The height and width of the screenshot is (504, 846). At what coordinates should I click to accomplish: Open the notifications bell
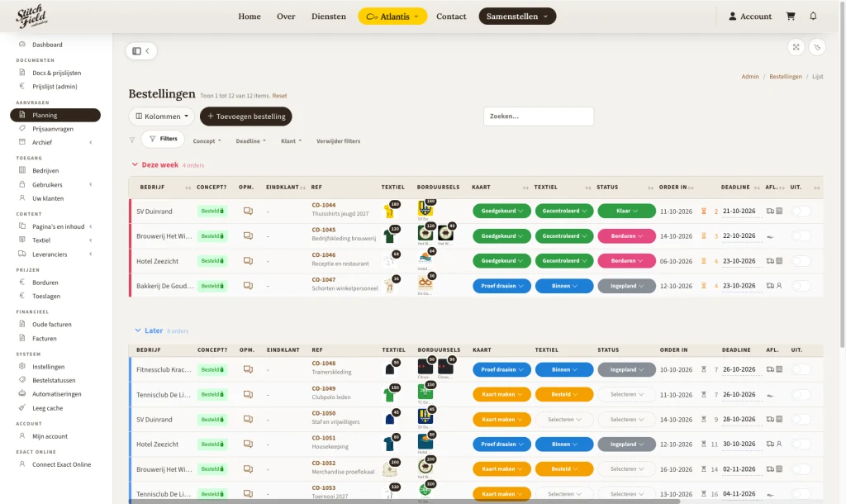[813, 17]
